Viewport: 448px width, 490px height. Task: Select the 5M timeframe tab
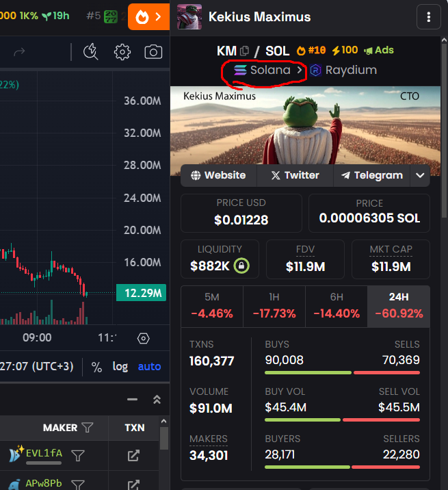coord(212,307)
